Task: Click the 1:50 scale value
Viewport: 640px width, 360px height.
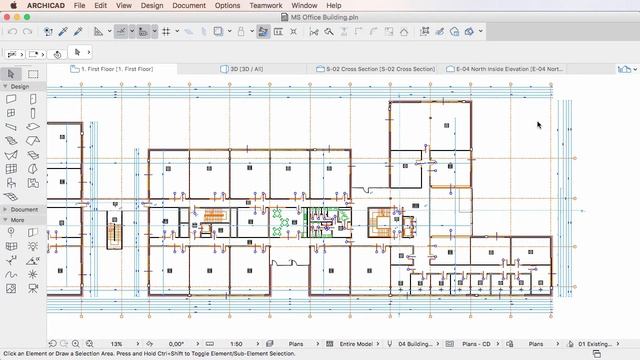Action: (x=236, y=344)
